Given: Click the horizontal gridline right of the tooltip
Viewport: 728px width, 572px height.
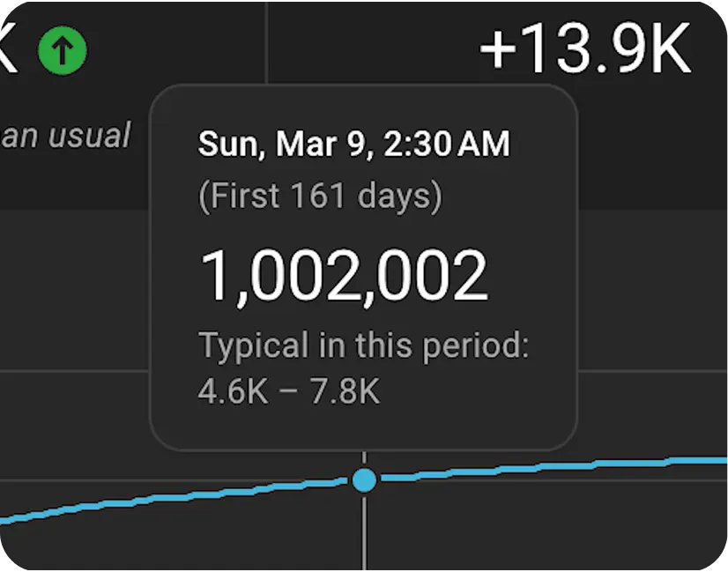Looking at the screenshot, I should pyautogui.click(x=652, y=371).
